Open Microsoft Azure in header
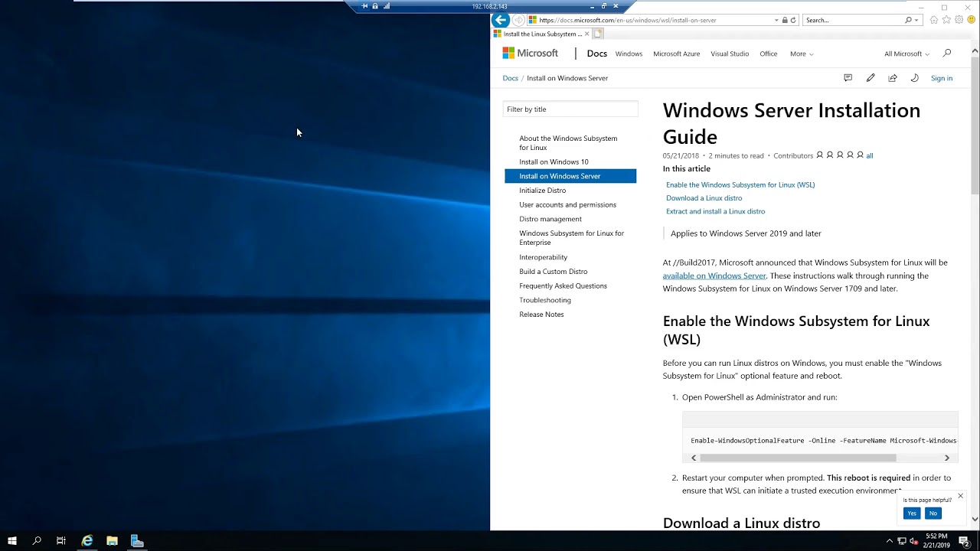The image size is (980, 551). click(x=676, y=54)
